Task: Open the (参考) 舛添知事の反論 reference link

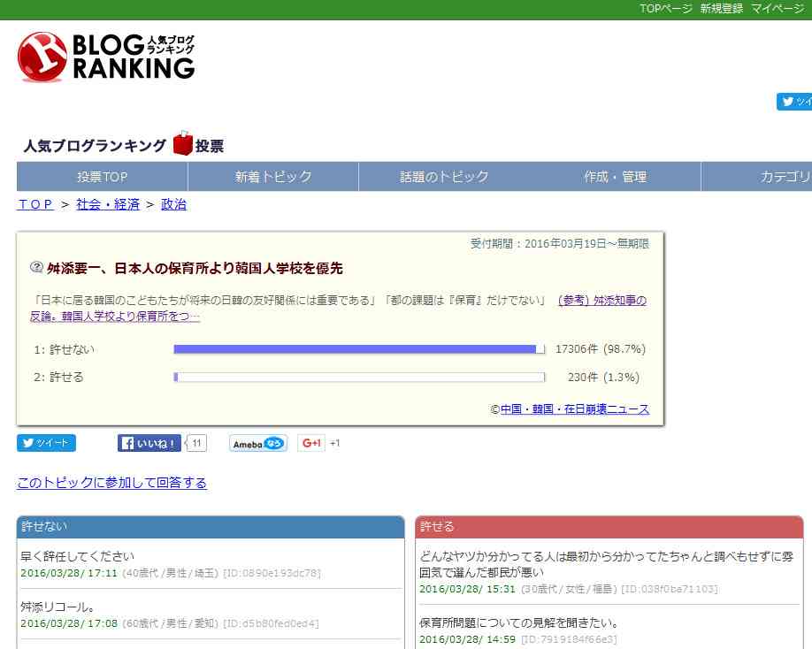Action: point(602,301)
